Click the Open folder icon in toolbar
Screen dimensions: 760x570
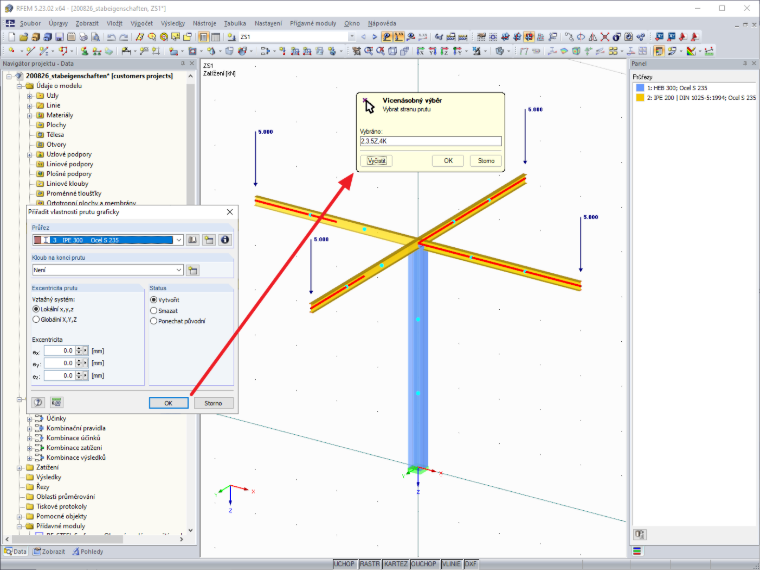(x=23, y=37)
